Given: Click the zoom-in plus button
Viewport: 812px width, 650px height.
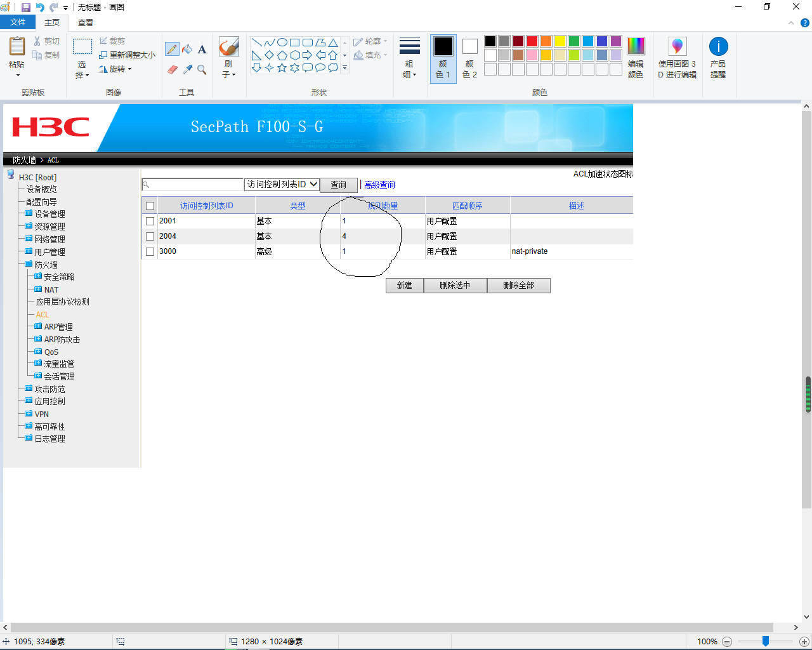Looking at the screenshot, I should click(x=804, y=642).
